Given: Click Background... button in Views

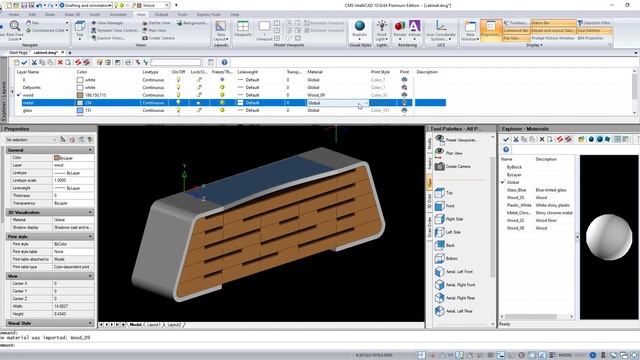Looking at the screenshot, I should pos(192,23).
